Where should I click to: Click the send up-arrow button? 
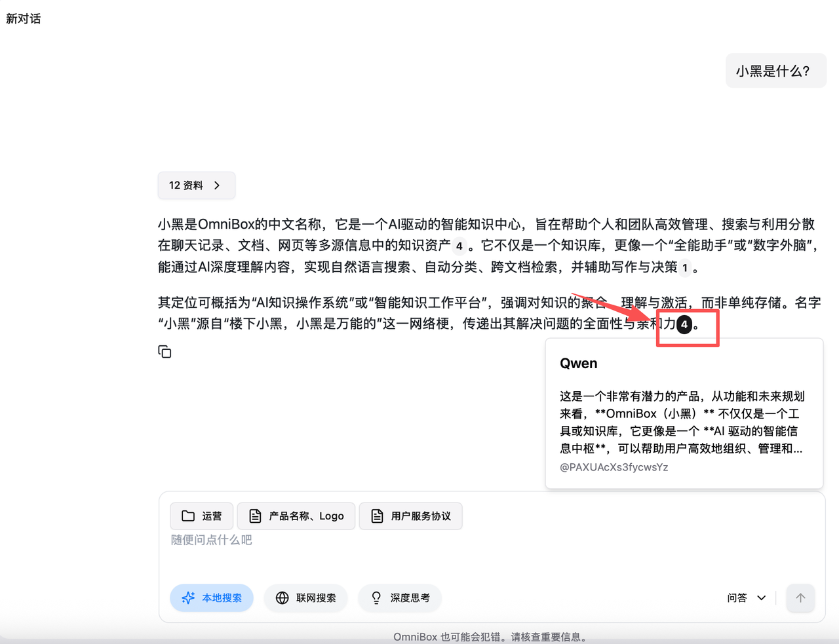pyautogui.click(x=800, y=597)
